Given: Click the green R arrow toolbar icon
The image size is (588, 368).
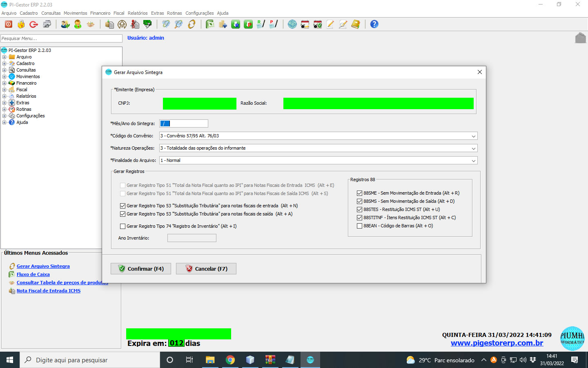Looking at the screenshot, I should coord(236,24).
